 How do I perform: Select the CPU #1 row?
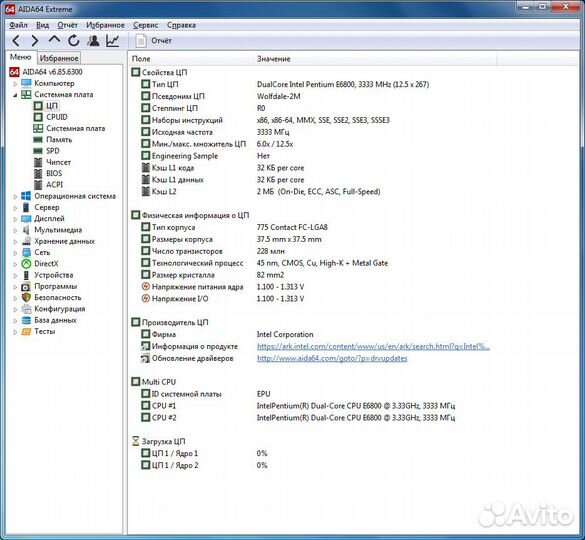tap(298, 406)
